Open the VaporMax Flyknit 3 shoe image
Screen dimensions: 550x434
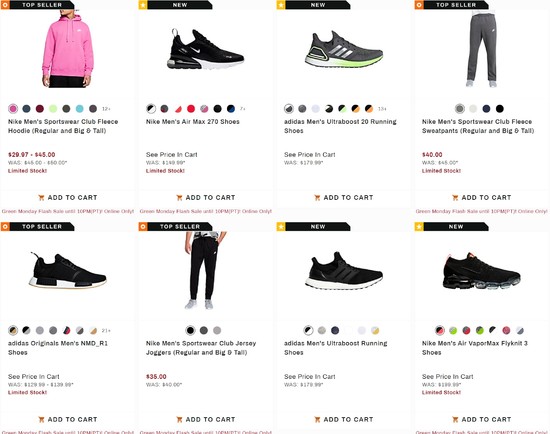coord(481,271)
